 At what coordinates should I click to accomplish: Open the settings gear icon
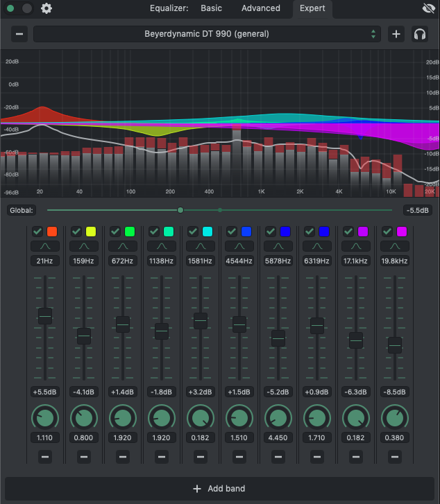(46, 8)
